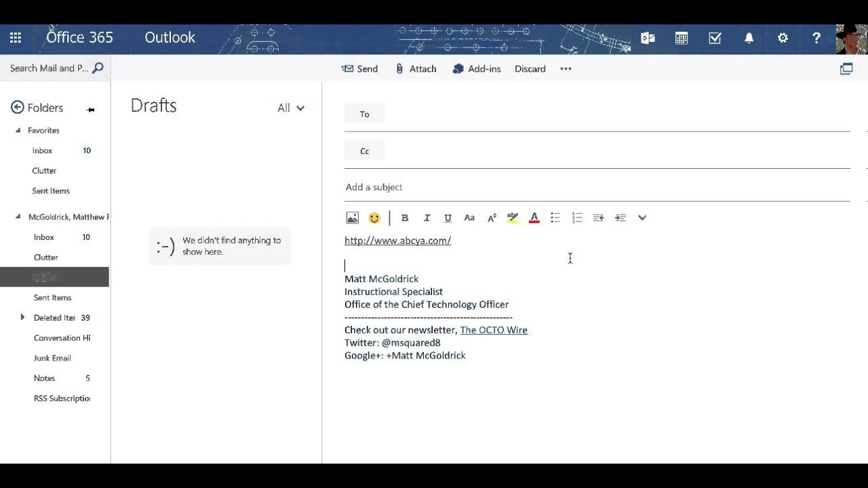Insert a picture inline
Image resolution: width=868 pixels, height=488 pixels.
click(x=353, y=218)
